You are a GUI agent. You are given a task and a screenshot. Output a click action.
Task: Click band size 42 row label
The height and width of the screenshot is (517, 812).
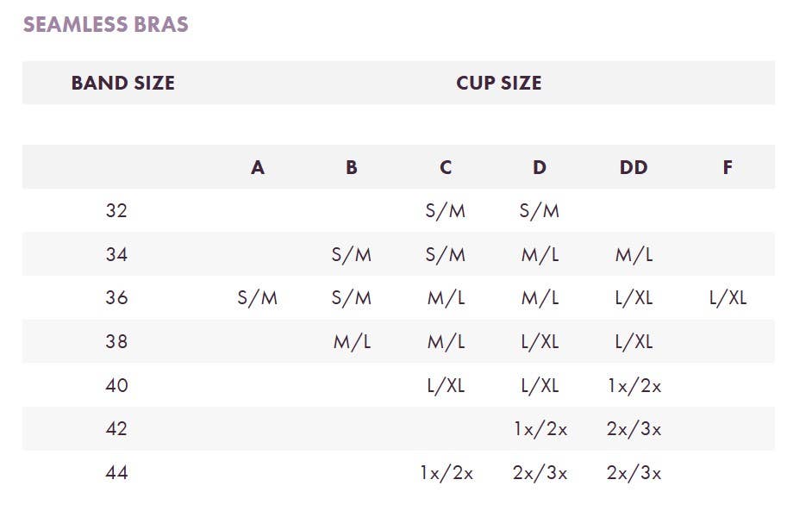click(116, 429)
